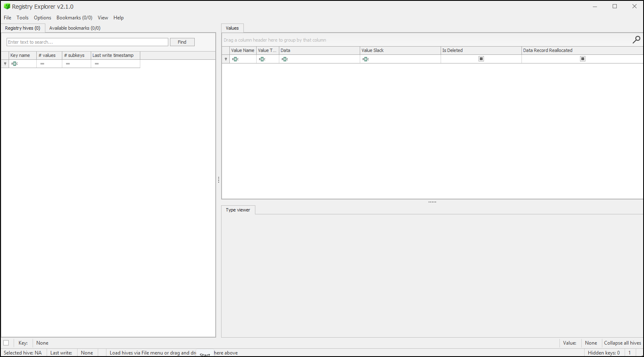Click the Value Type filter condition icon

coord(262,59)
